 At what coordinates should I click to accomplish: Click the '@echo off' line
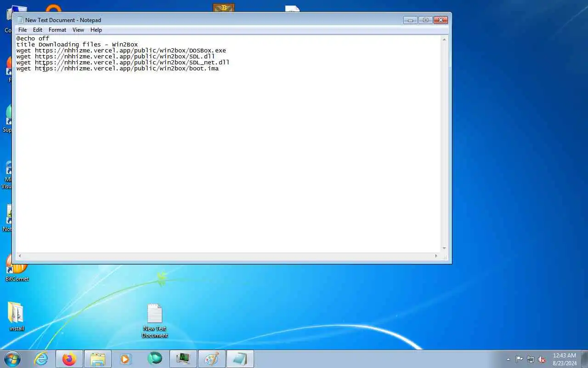coord(33,39)
